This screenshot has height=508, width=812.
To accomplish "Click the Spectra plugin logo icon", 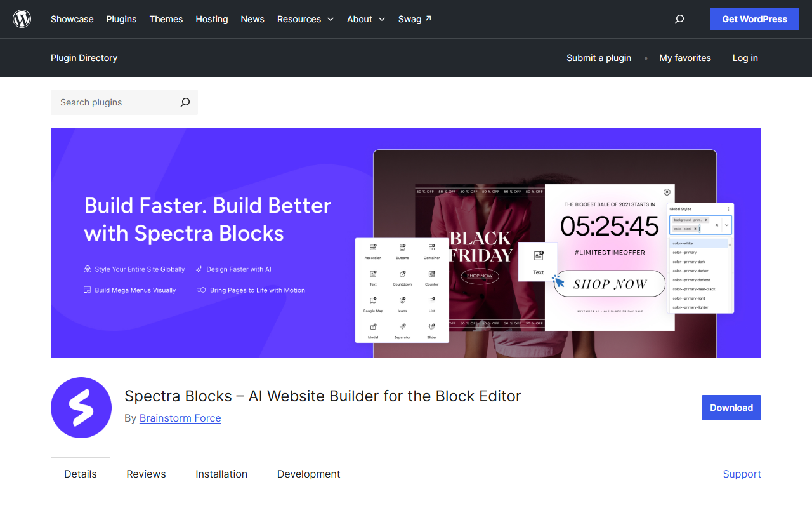I will (x=81, y=408).
